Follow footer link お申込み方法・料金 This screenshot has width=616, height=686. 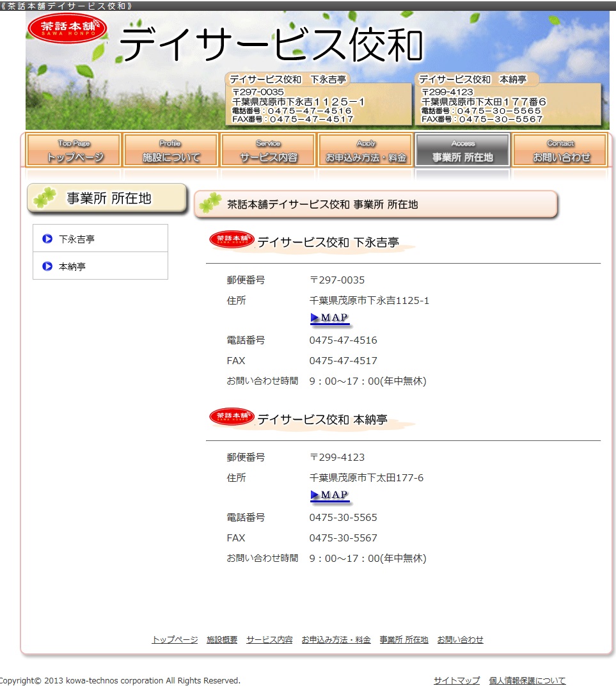point(336,640)
